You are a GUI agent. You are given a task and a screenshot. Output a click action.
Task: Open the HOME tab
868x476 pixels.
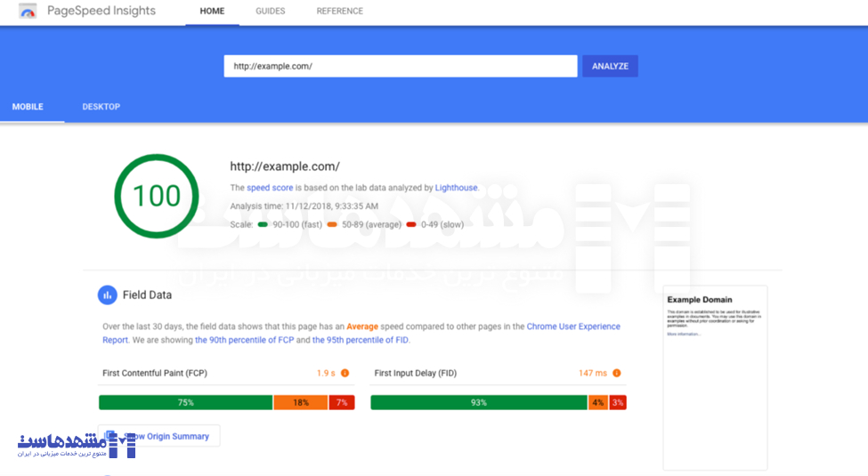pos(212,12)
